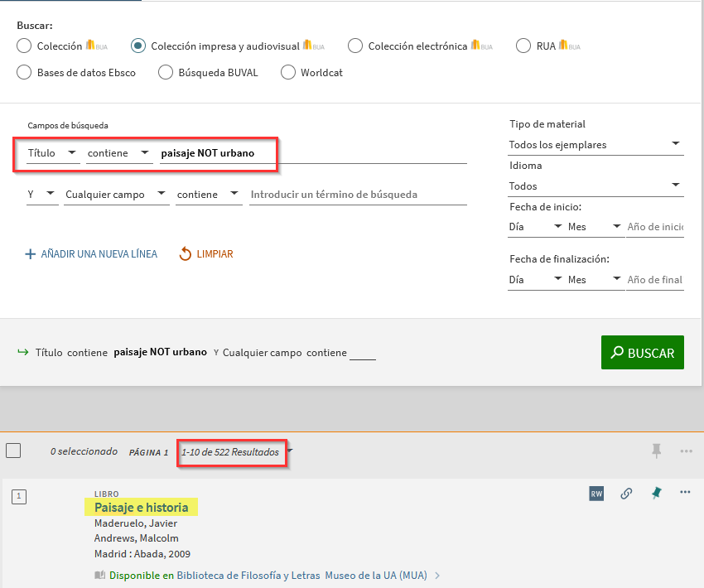Open the Mes dropdown under Fecha de inicio
The height and width of the screenshot is (588, 704).
[x=595, y=227]
